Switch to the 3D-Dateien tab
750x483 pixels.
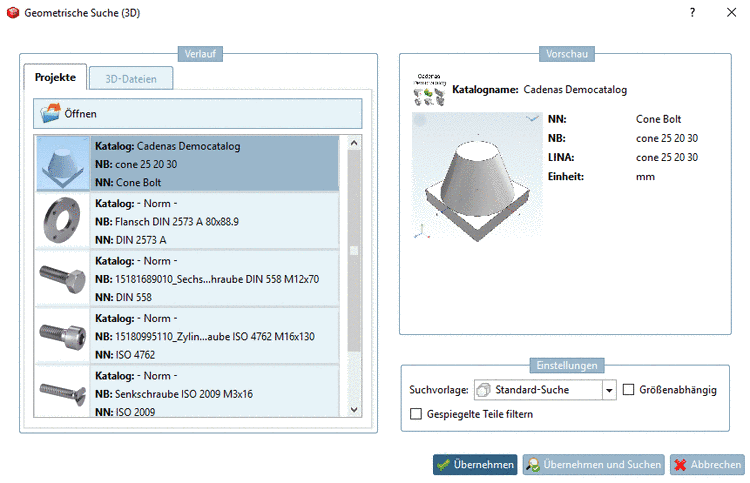coord(131,79)
